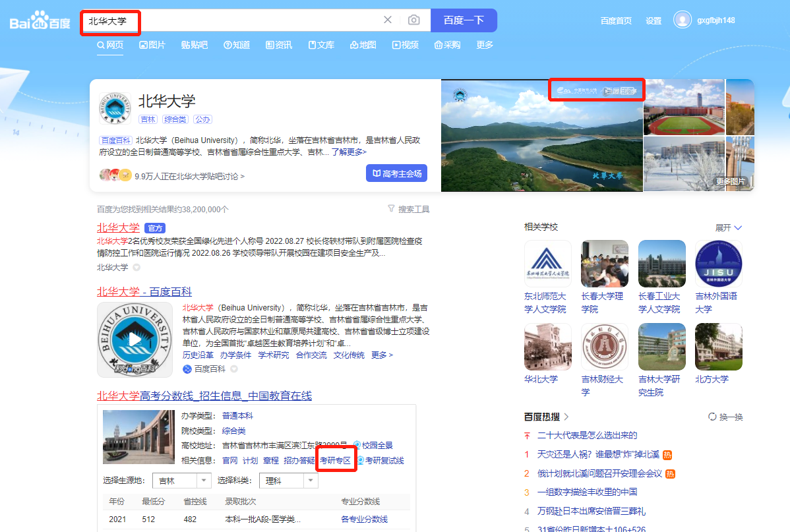790x532 pixels.
Task: Refresh hot searches with 换一换
Action: coord(725,417)
